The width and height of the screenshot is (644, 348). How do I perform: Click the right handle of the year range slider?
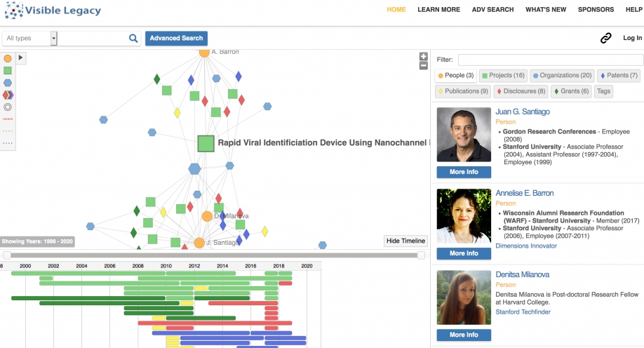click(x=421, y=255)
